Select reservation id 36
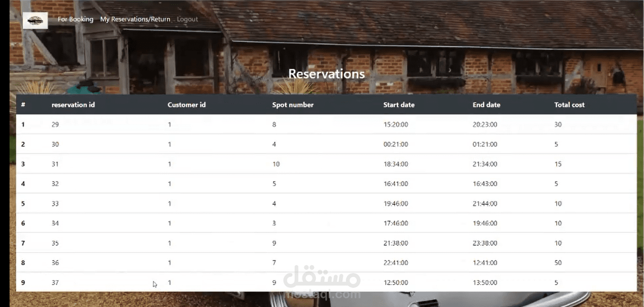 coord(55,263)
